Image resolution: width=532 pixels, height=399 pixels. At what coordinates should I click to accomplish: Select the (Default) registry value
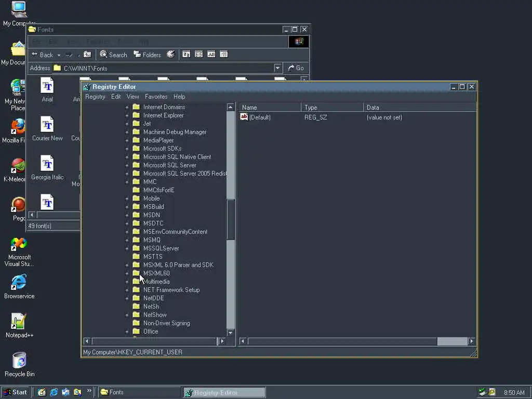260,117
